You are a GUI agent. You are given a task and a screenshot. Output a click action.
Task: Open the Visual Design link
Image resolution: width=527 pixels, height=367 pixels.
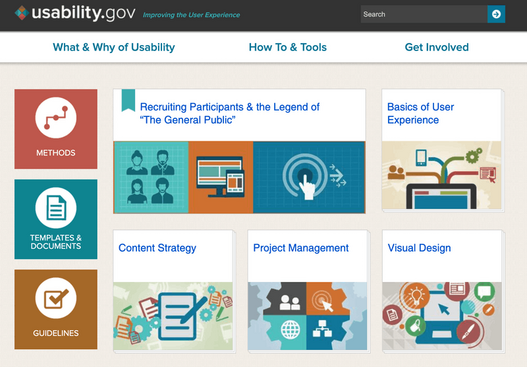(419, 248)
